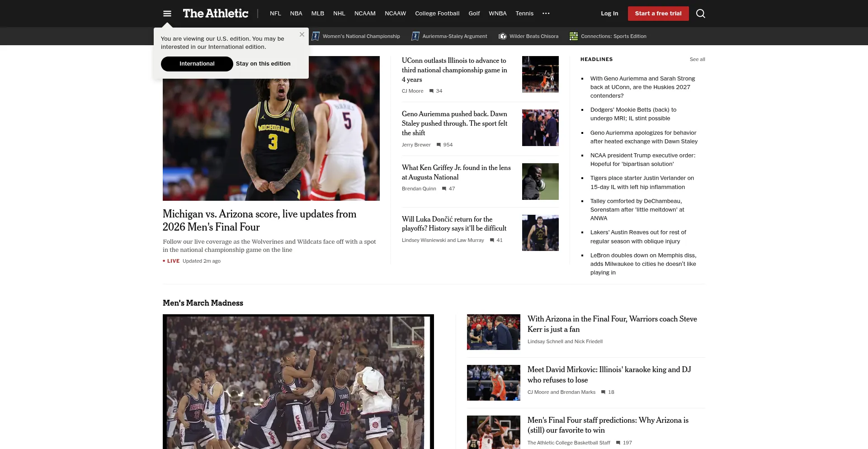Open the search magnifier icon
Image resolution: width=868 pixels, height=449 pixels.
tap(701, 14)
